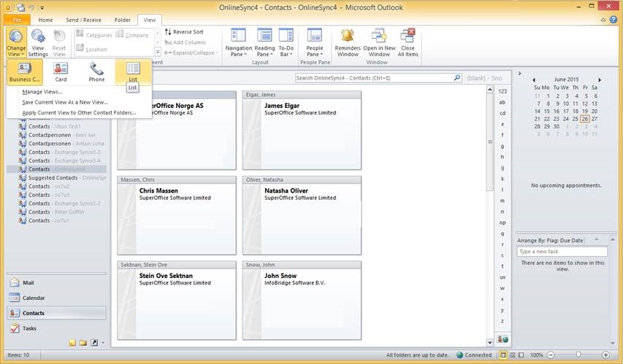Select John Snow's business card
The image size is (623, 364).
point(302,301)
